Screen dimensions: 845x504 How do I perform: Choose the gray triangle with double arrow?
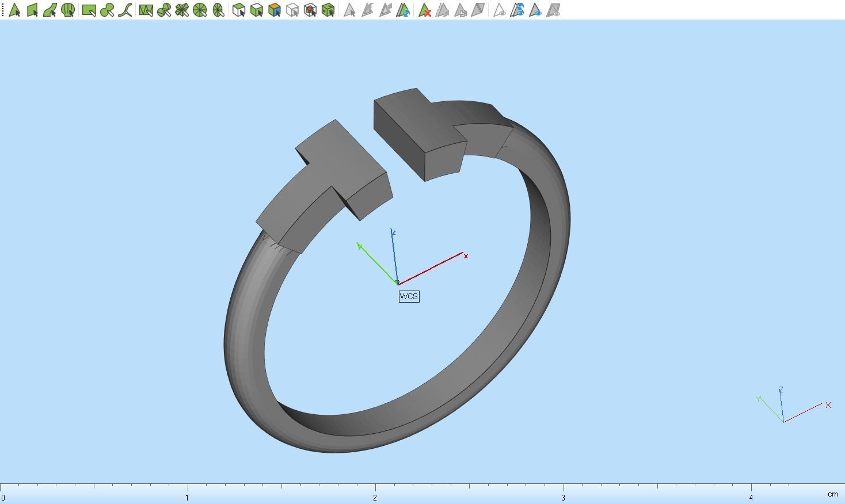385,10
